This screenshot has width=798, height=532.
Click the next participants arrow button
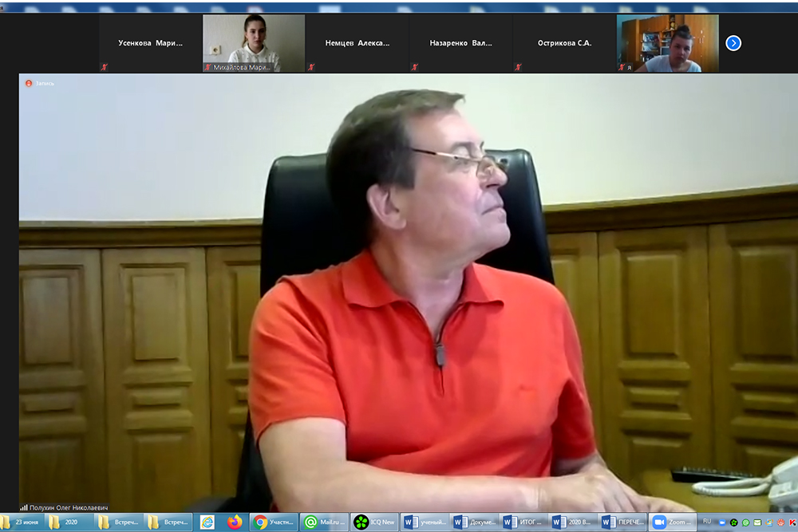pos(733,43)
